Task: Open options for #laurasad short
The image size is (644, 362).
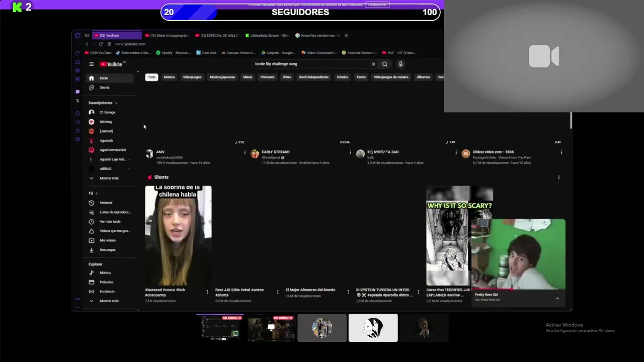Action: (207, 292)
